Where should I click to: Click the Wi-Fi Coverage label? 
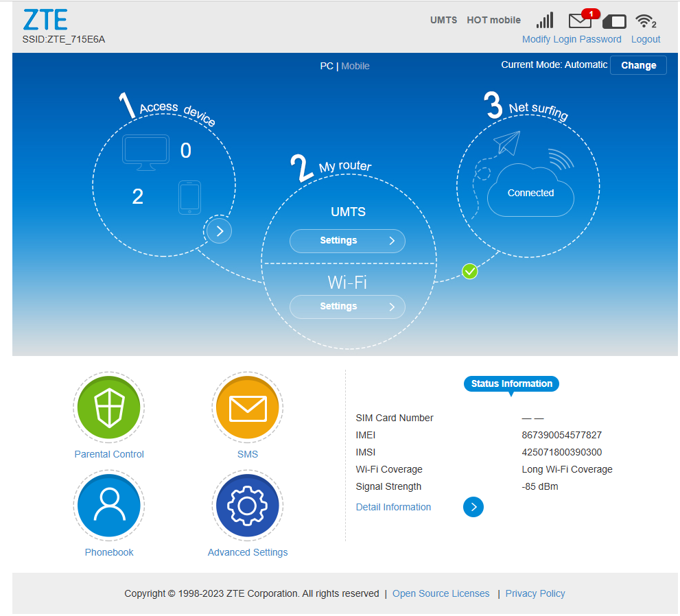pos(389,469)
